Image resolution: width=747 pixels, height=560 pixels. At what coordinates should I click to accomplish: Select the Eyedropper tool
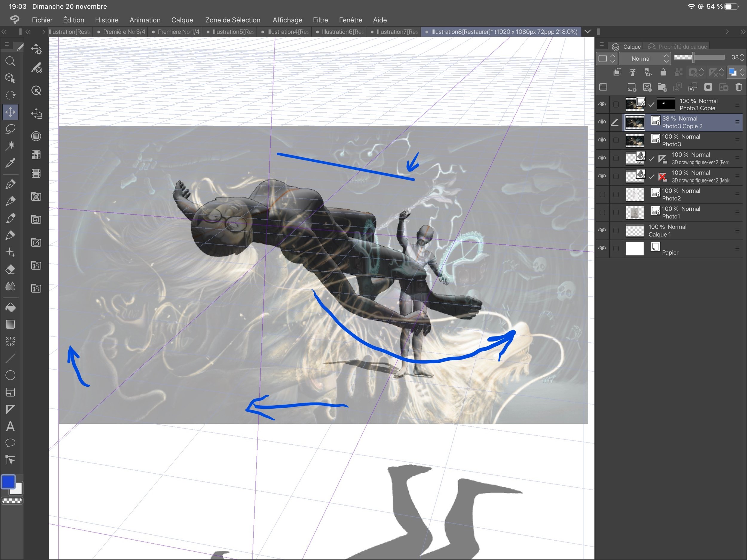10,163
